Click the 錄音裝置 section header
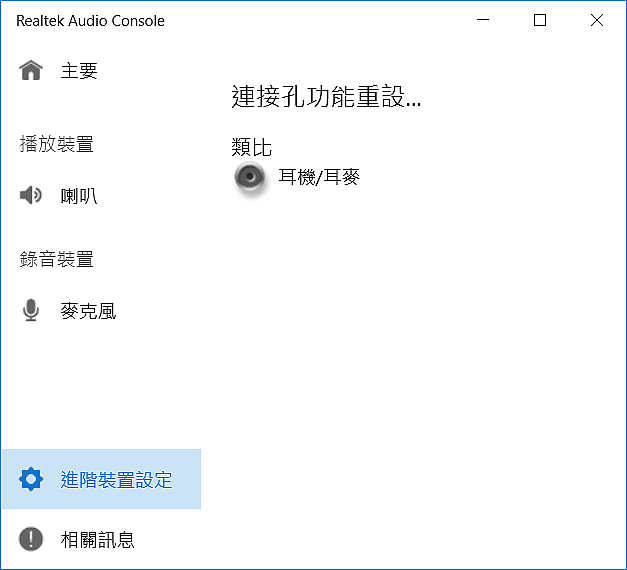Viewport: 627px width, 570px height. (56, 259)
